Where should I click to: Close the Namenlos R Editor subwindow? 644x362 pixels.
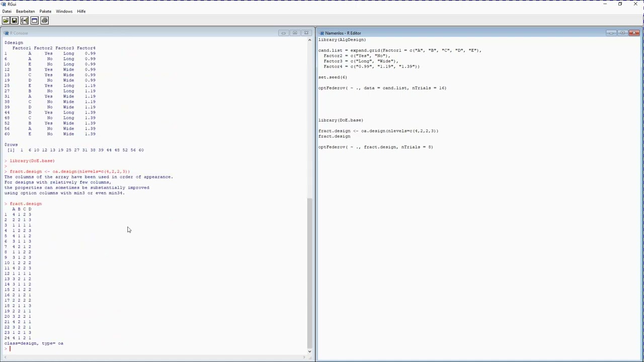pos(634,33)
